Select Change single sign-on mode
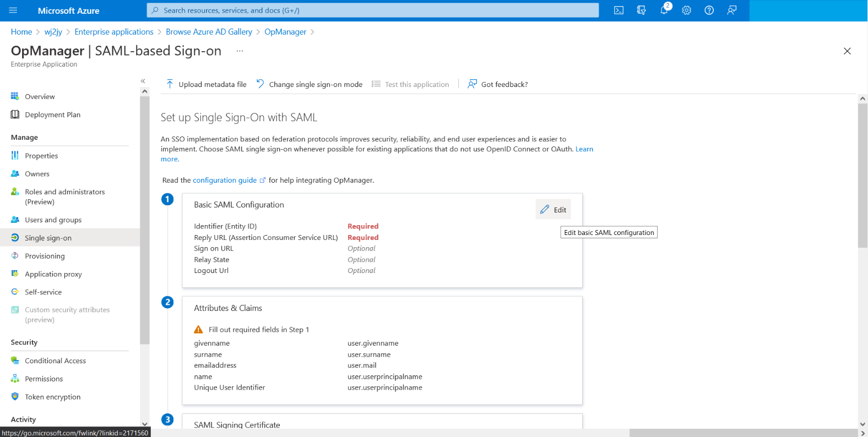Screen dimensions: 868x437 310,84
